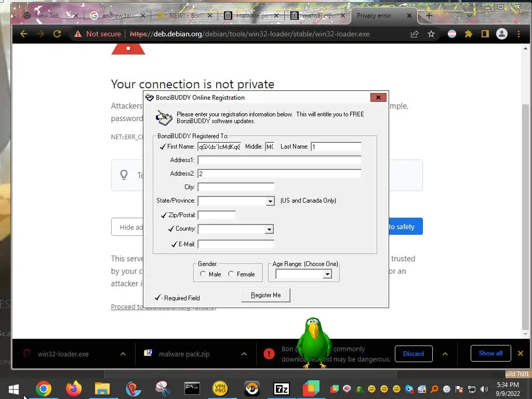Click the green Bonzi parrot character

click(x=313, y=343)
